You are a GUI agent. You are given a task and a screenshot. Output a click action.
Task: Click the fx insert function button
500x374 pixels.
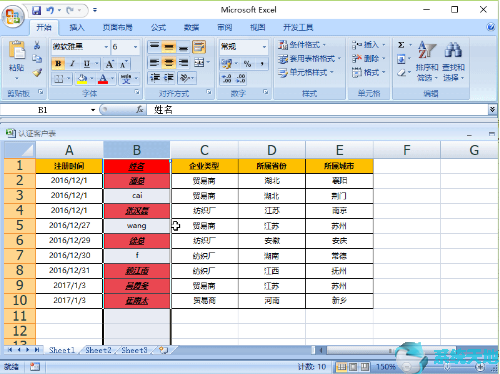pos(140,109)
